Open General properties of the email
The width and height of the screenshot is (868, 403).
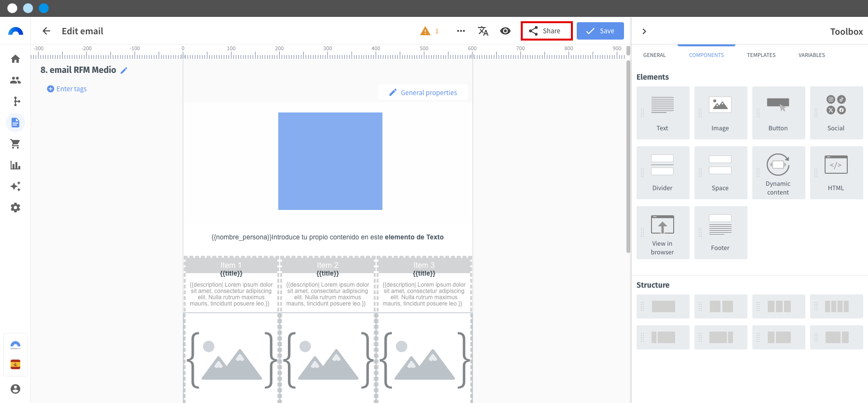[x=423, y=93]
